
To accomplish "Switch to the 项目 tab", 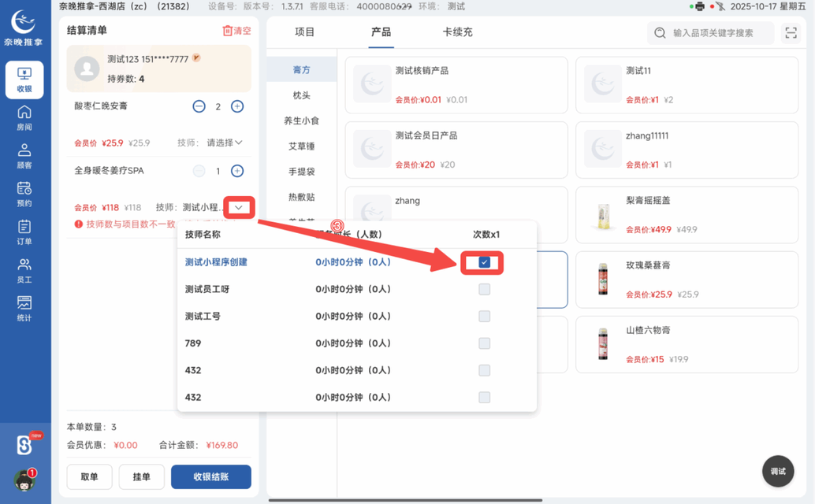I will tap(306, 33).
